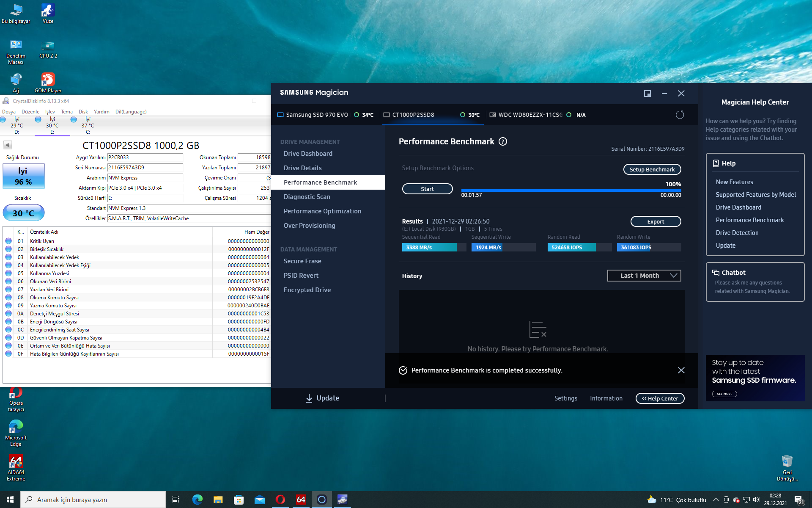Open Vuze desktop shortcut
The width and height of the screenshot is (812, 508).
48,13
